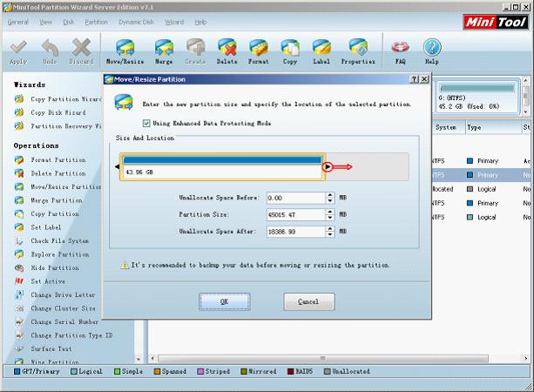
Task: Click the Cancel button in dialog
Action: pyautogui.click(x=309, y=301)
